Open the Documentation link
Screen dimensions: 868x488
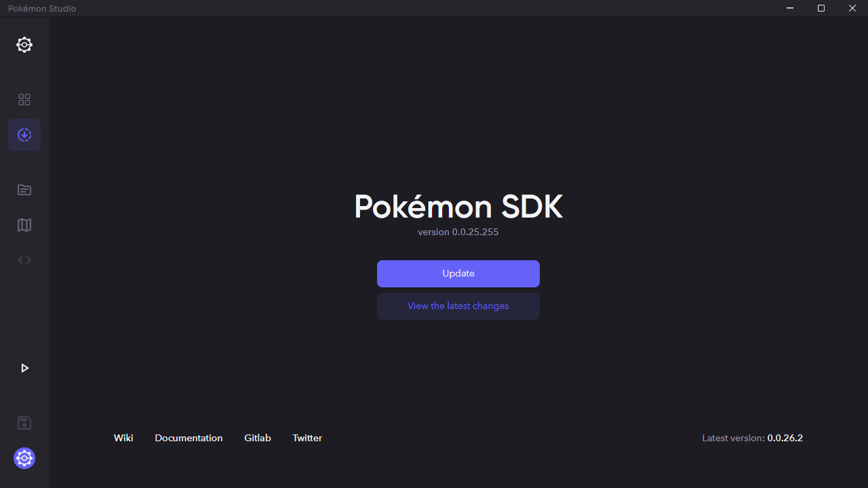(189, 438)
